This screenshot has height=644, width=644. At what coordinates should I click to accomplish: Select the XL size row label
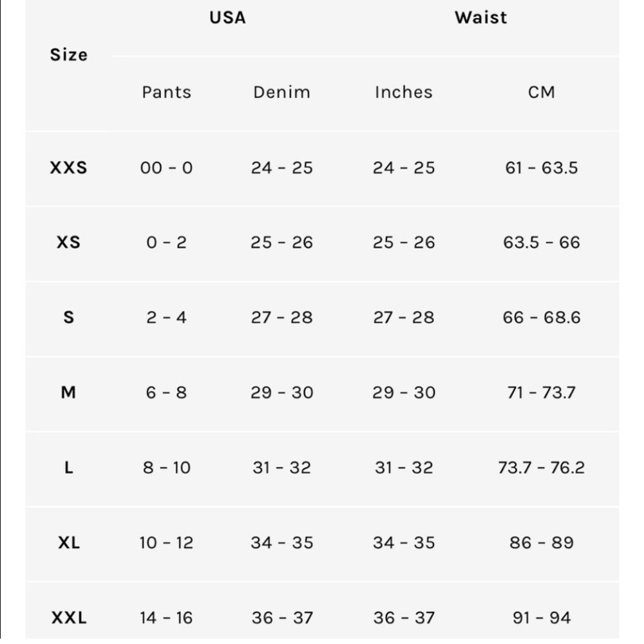tap(69, 542)
